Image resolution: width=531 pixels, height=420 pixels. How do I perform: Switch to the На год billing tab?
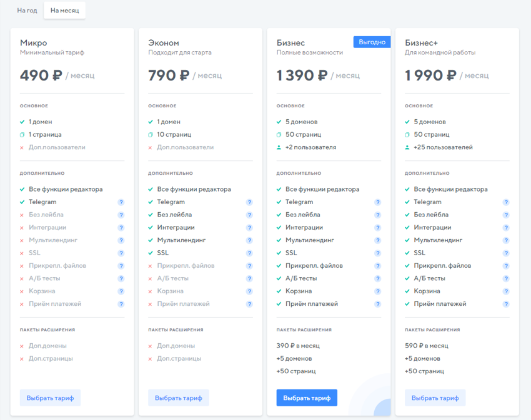click(27, 11)
